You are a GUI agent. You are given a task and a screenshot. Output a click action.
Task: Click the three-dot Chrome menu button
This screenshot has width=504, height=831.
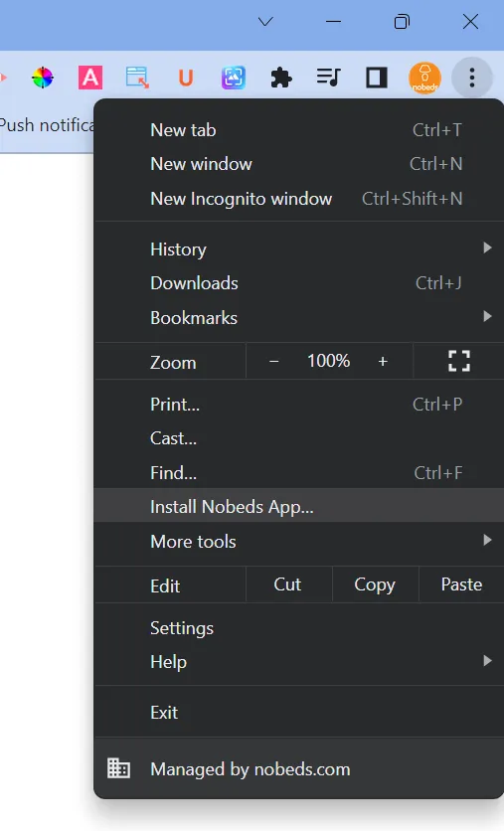tap(471, 78)
